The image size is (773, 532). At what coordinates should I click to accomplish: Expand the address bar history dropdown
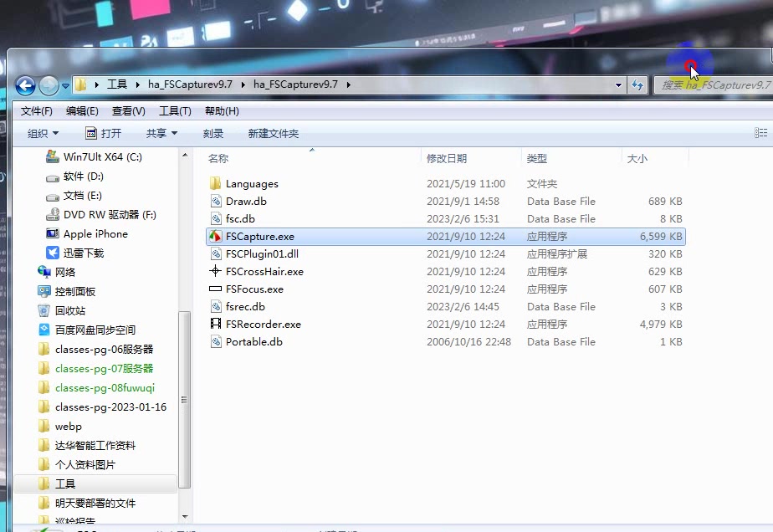[618, 85]
